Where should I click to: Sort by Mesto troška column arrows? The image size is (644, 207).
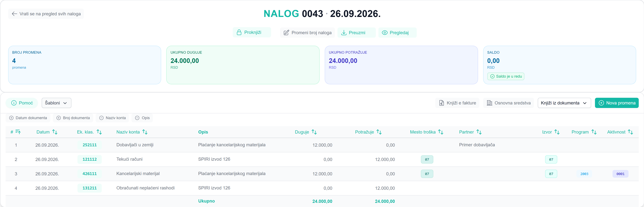[x=441, y=132]
